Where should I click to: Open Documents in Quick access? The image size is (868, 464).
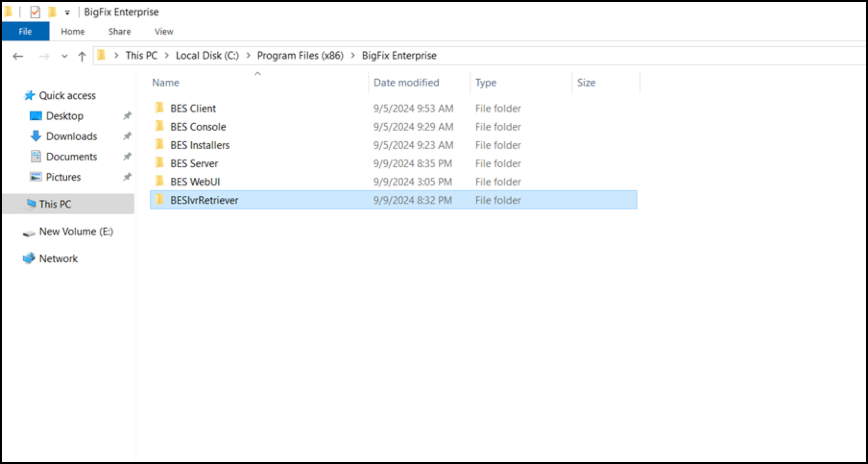pyautogui.click(x=72, y=157)
